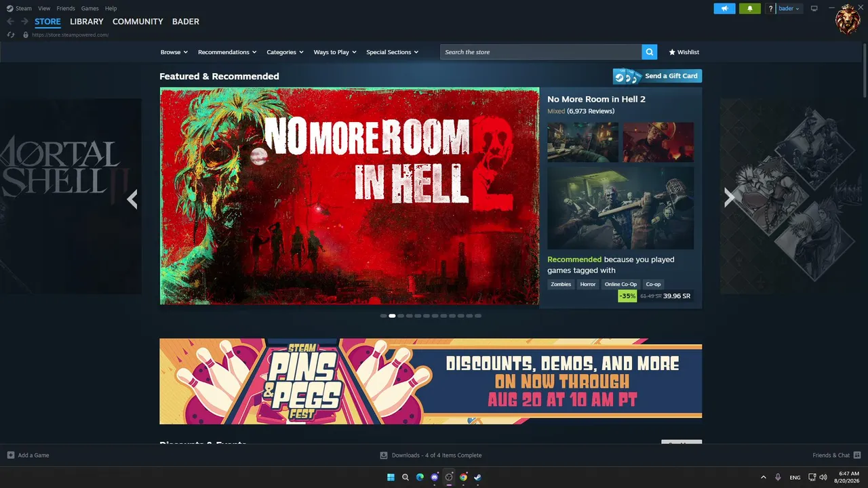Open Google Chrome from the taskbar
This screenshot has height=488, width=868.
coord(463,477)
